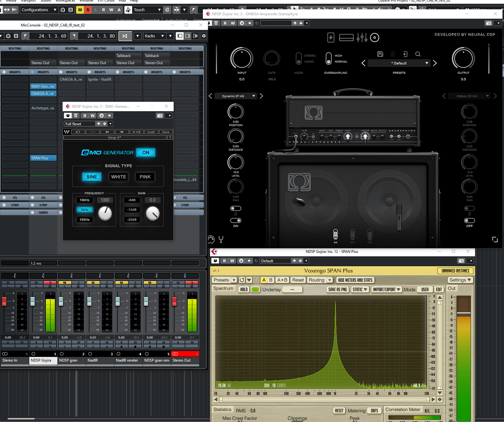This screenshot has height=422, width=504.
Task: Open the Touch automation mode dropdown
Action: tap(147, 10)
